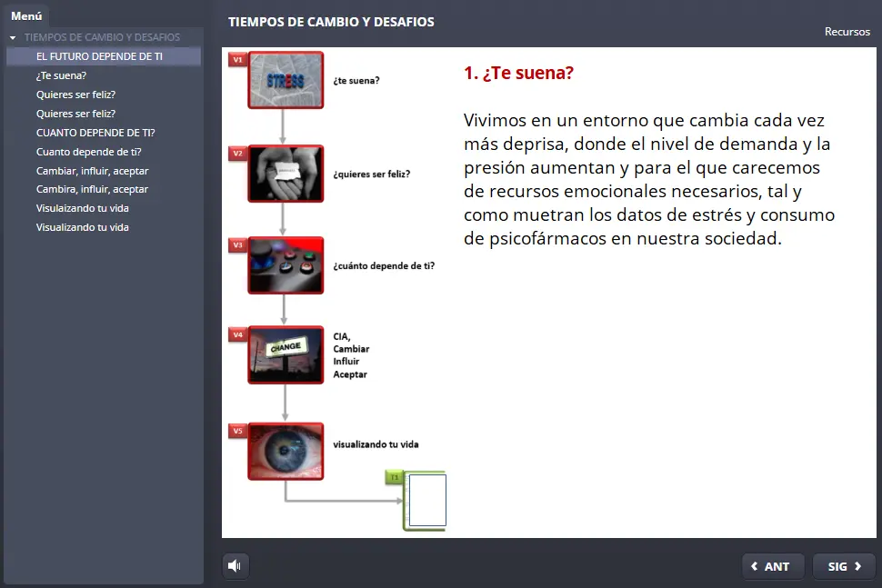The image size is (882, 588).
Task: Advance to next slide with SIG button
Action: (x=844, y=566)
